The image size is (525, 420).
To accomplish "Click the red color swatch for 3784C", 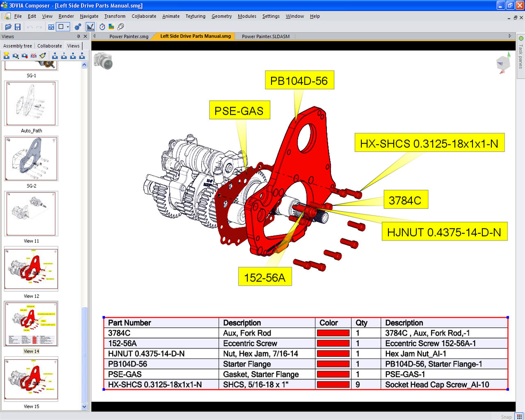I will coord(333,333).
